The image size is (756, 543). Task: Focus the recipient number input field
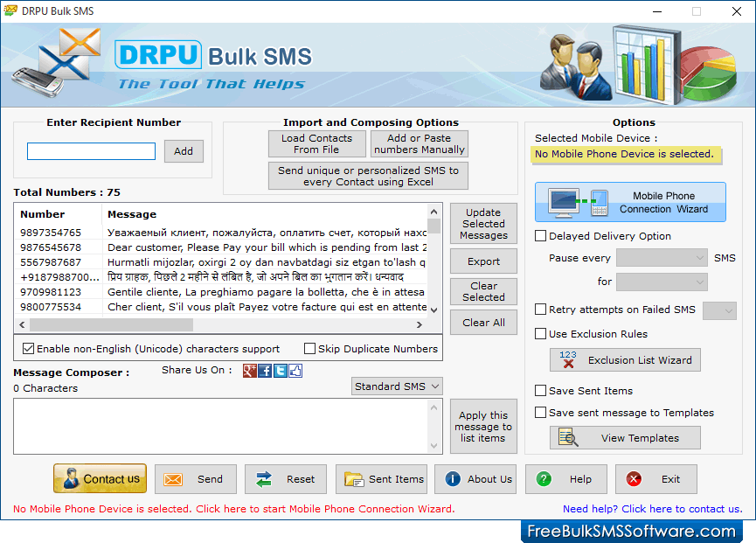[91, 151]
